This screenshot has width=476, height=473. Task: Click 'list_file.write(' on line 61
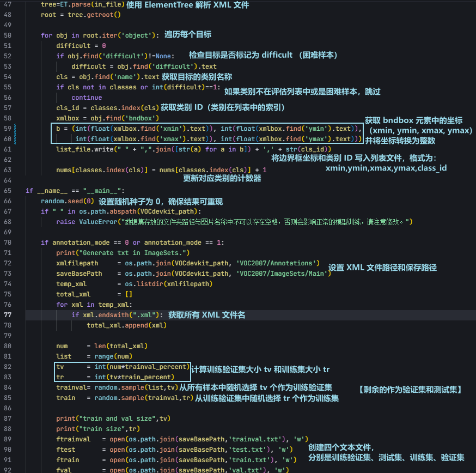click(87, 149)
